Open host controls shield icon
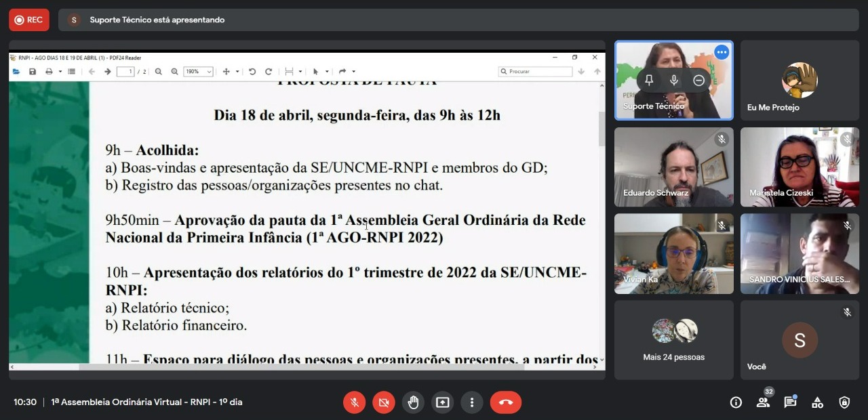The height and width of the screenshot is (420, 868). click(x=844, y=402)
